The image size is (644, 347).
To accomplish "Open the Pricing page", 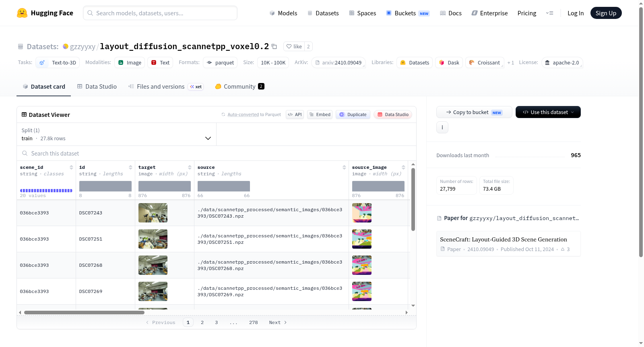I will (x=527, y=13).
